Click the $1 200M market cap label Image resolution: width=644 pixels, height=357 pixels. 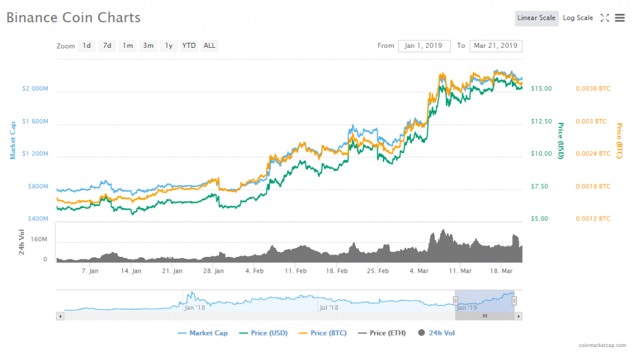click(35, 154)
